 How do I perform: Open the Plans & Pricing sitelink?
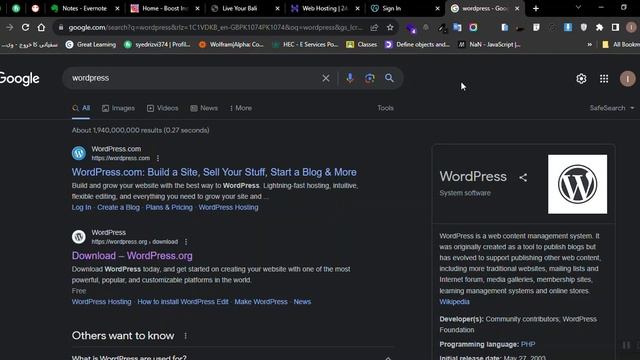click(169, 207)
